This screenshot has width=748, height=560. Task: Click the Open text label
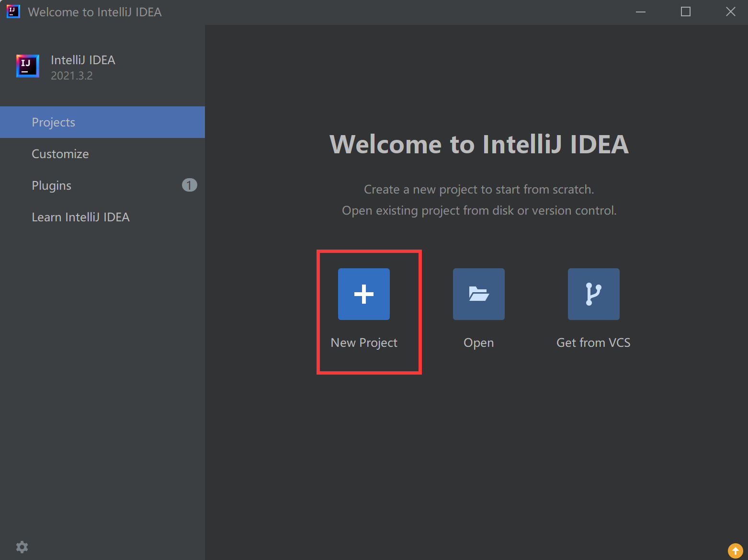coord(479,343)
